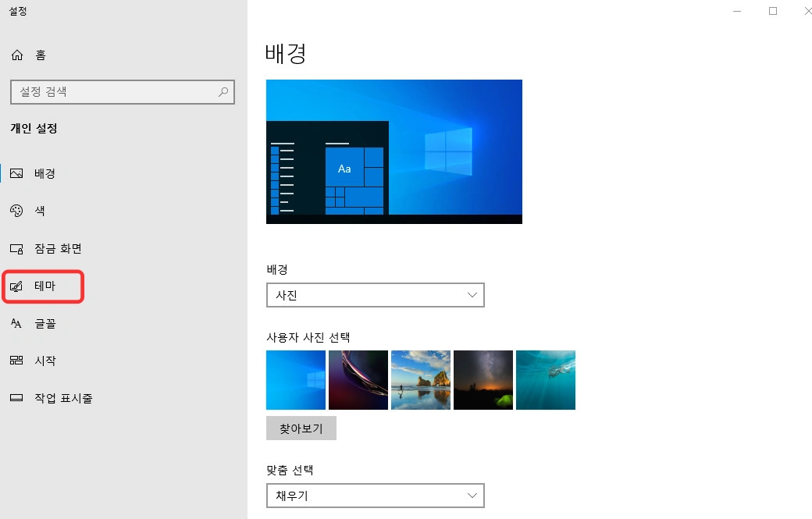Screen dimensions: 812x519
Task: Click the 찾아보기 browse button
Action: (x=301, y=428)
